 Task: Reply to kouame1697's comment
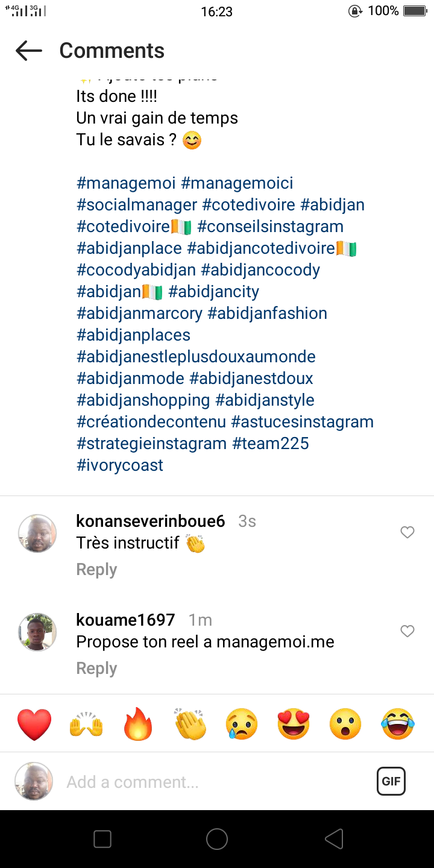pos(96,668)
